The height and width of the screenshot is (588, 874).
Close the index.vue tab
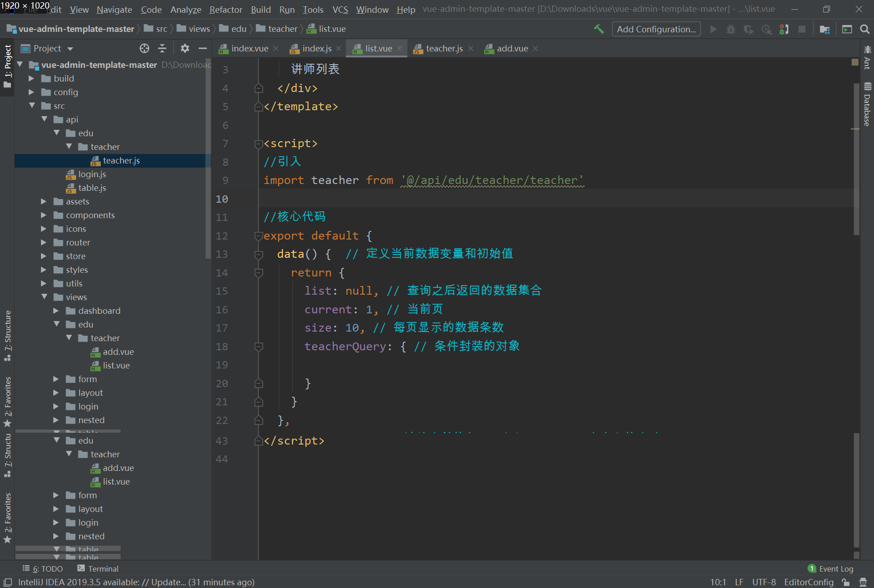click(276, 48)
